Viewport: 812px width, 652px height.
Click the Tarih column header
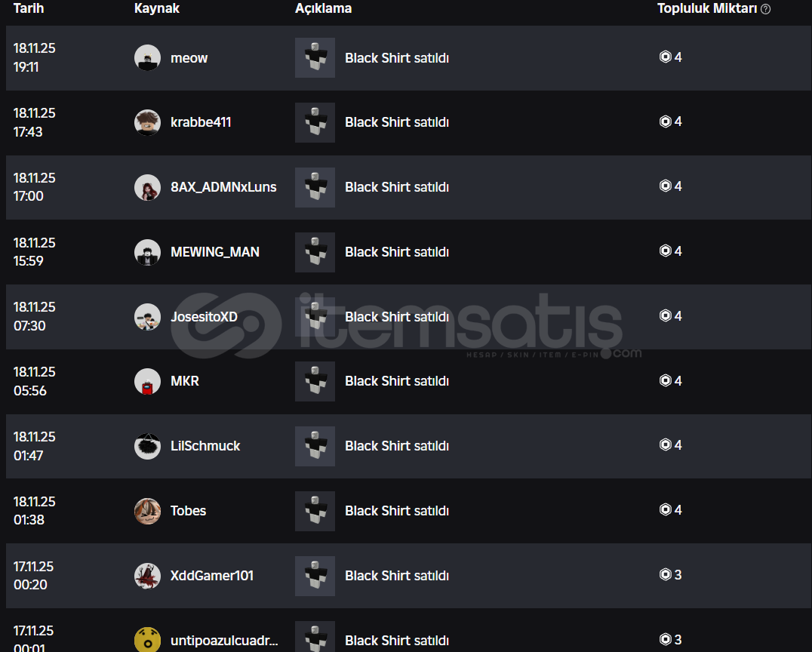[x=29, y=9]
